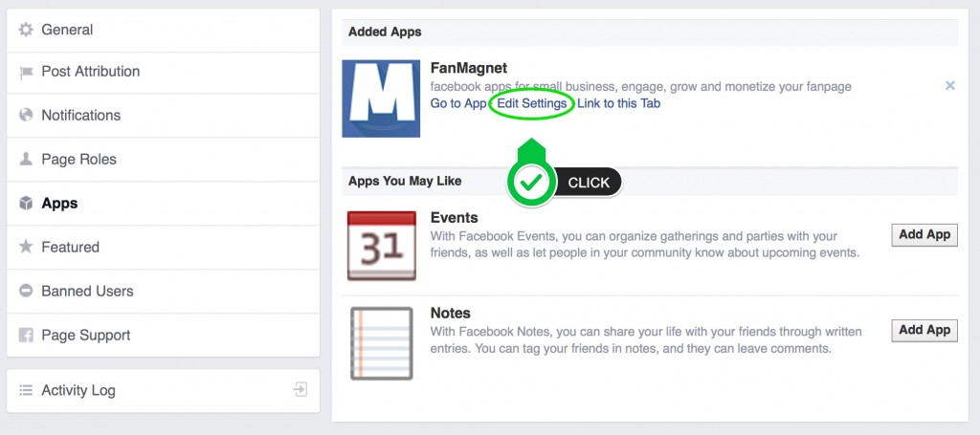Remove FanMagnet with the X icon
Viewport: 980px width, 435px height.
(950, 85)
